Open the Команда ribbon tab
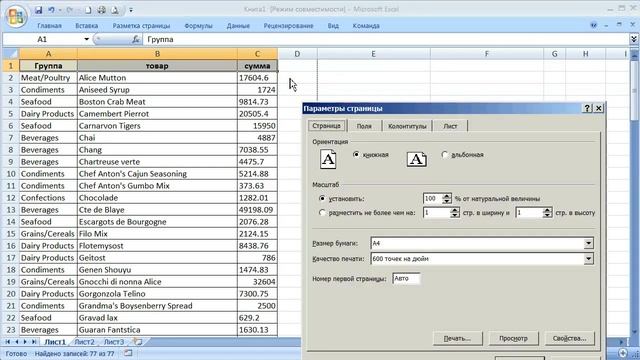This screenshot has height=360, width=640. point(366,26)
